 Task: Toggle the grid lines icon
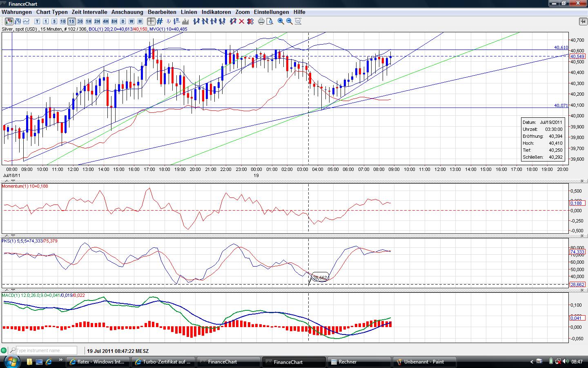160,21
